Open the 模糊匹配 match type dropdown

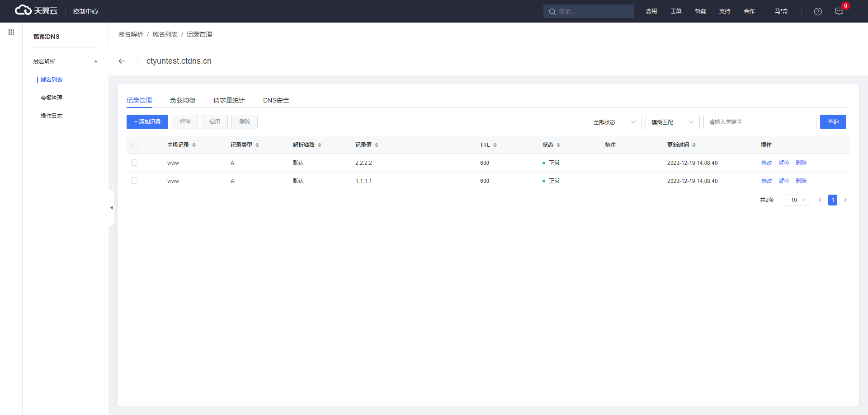[x=672, y=122]
